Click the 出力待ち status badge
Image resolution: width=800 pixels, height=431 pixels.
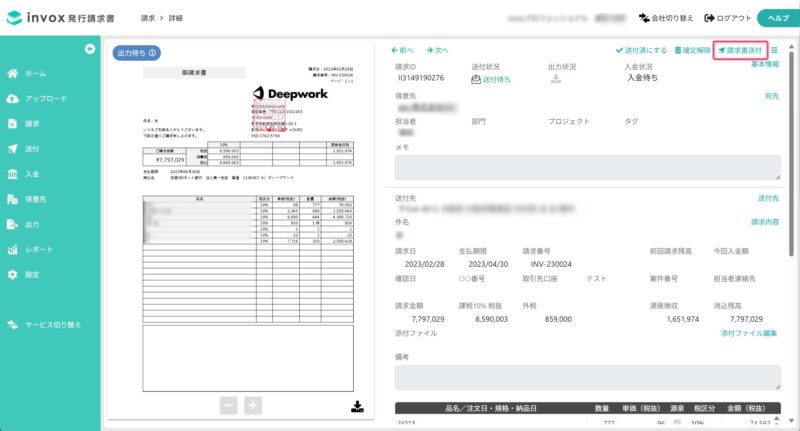point(137,53)
